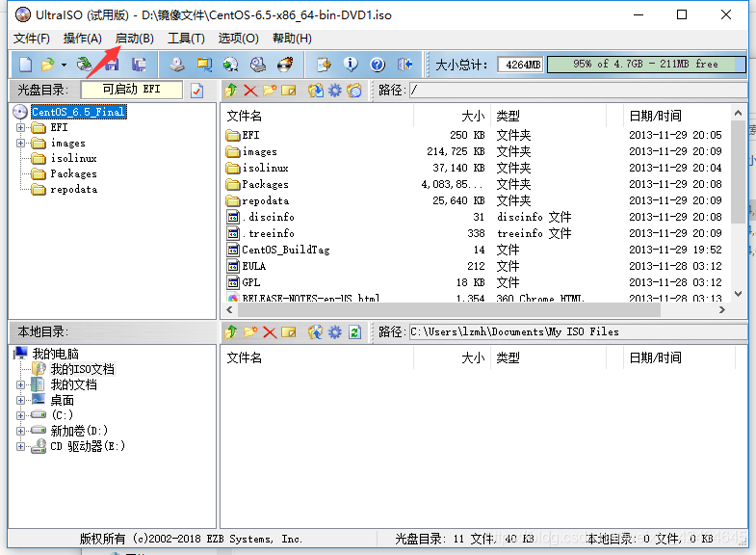Click last folder icon in image toolbar
Viewport: 756px width, 555px height.
click(x=354, y=91)
